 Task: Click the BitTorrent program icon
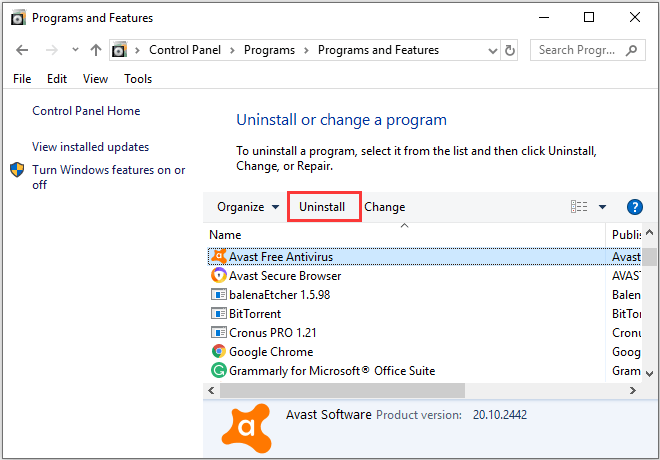[x=219, y=314]
